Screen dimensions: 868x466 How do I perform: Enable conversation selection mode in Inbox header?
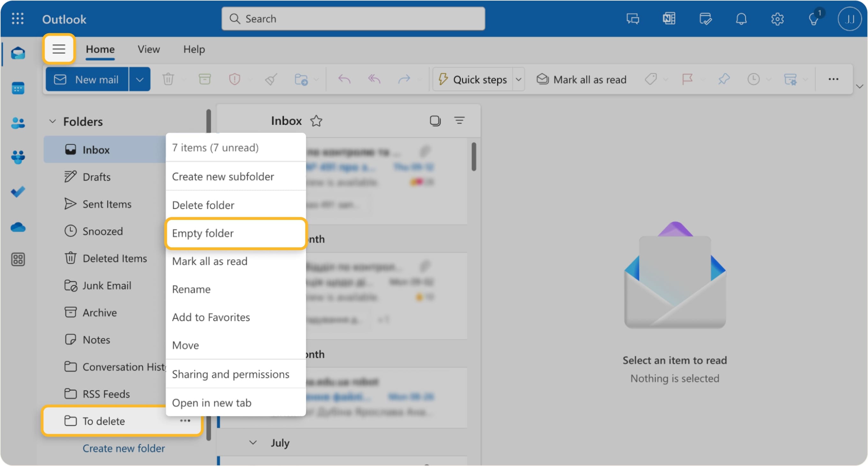click(x=435, y=121)
